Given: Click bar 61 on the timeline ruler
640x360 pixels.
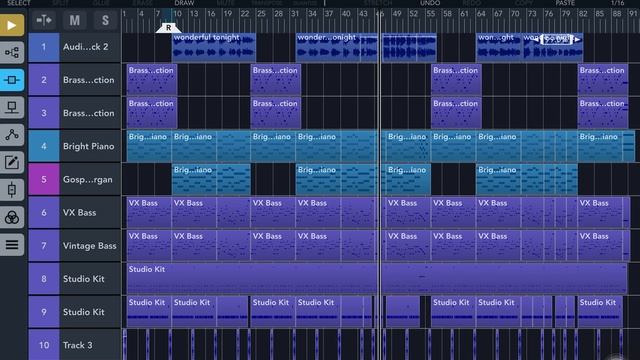Looking at the screenshot, I should (x=464, y=13).
